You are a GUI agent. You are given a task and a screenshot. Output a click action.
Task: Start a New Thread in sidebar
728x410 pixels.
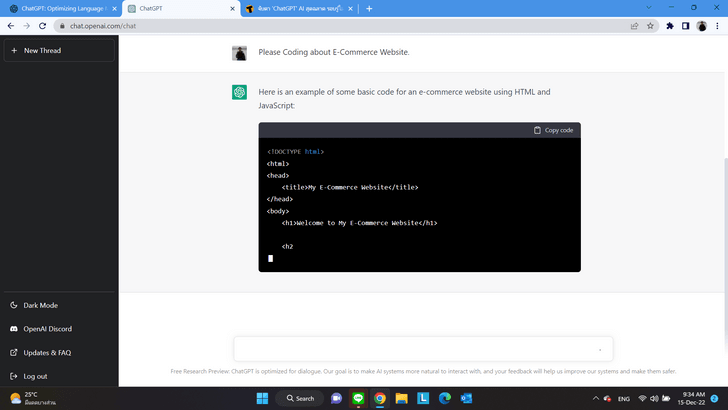(40, 50)
